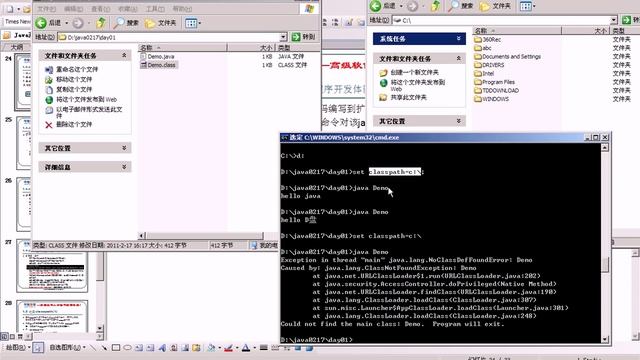This screenshot has width=640, height=360.
Task: Open Search (搜索) in C:\ Explorer toolbar
Action: [x=460, y=6]
